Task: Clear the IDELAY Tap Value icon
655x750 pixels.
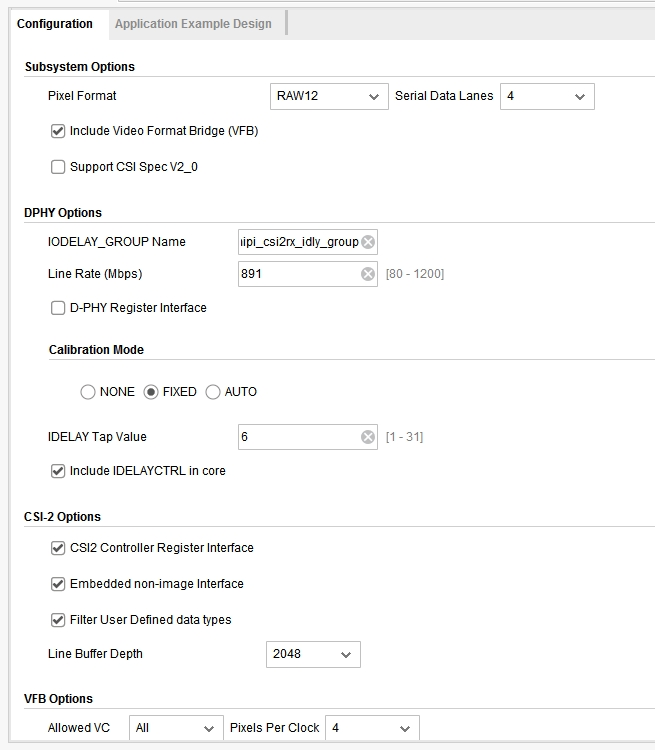Action: pos(368,437)
